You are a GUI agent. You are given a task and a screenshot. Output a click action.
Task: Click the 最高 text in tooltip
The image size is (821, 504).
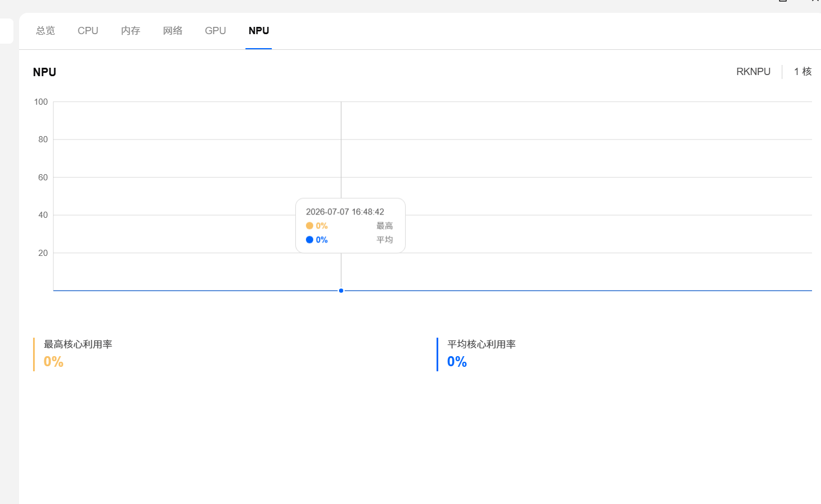pyautogui.click(x=384, y=226)
